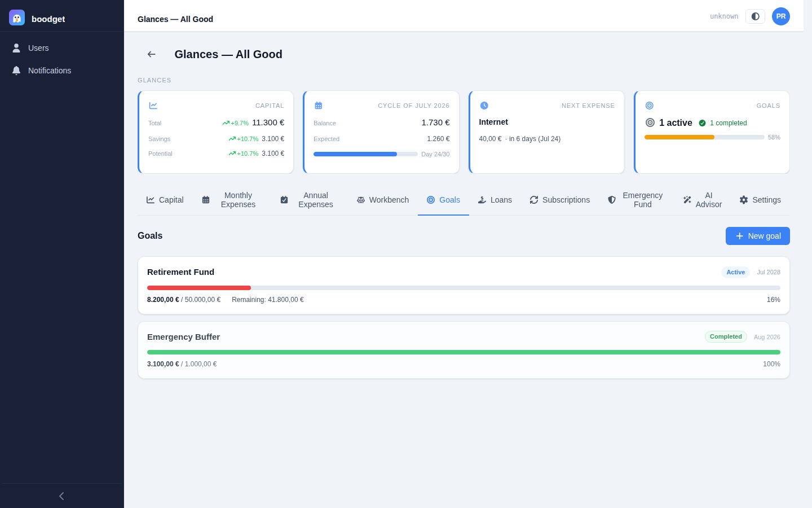Open the Annual Expenses tab
Screen dimensions: 812x508
[309, 200]
